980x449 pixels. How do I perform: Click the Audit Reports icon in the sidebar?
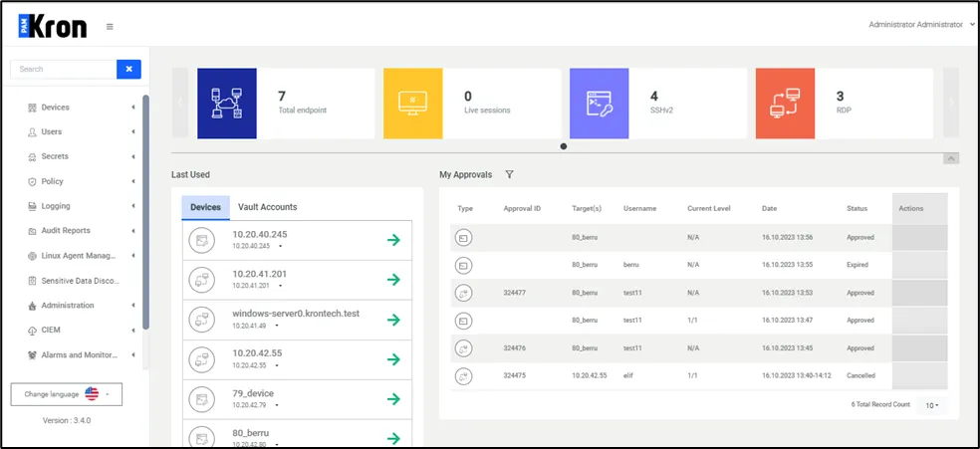click(x=33, y=231)
